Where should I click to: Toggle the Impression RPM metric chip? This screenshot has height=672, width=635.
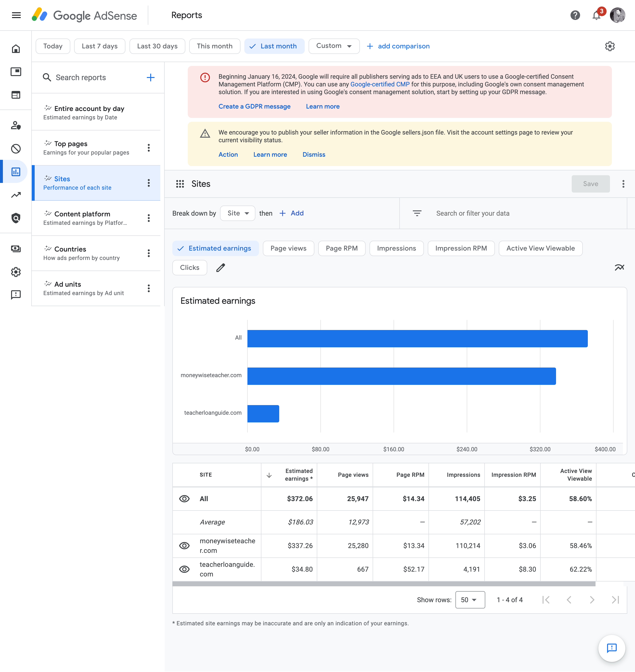tap(461, 248)
